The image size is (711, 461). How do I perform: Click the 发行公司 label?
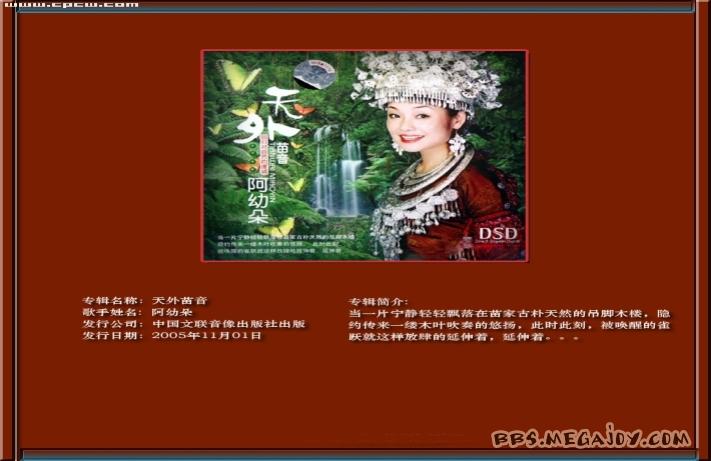113,324
